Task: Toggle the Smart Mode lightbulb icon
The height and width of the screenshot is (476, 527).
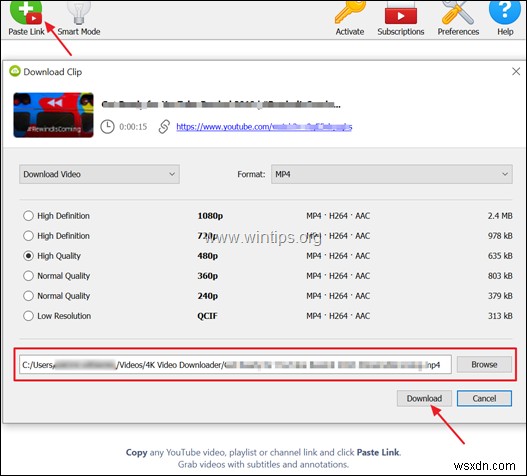Action: pos(79,12)
